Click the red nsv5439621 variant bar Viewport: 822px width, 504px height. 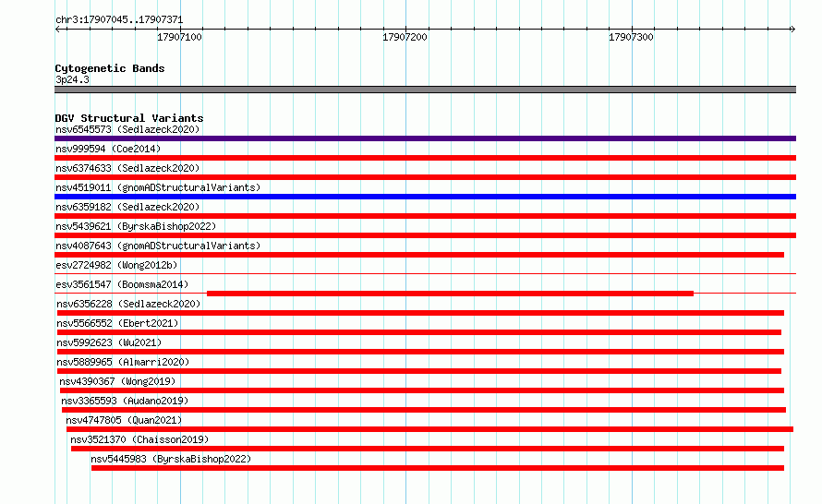(425, 235)
